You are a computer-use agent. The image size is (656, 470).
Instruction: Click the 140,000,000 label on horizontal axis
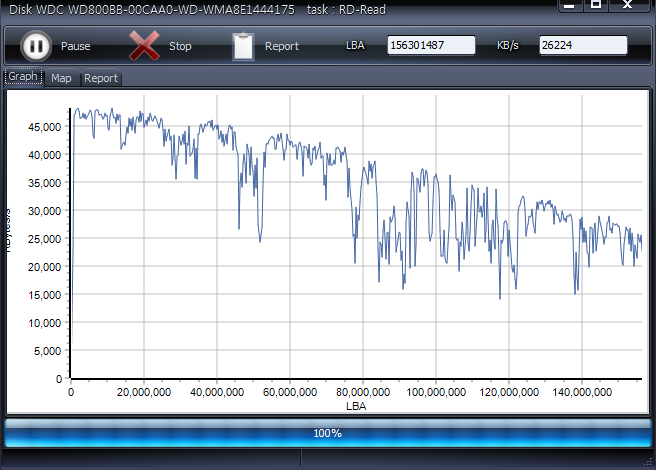pos(581,393)
